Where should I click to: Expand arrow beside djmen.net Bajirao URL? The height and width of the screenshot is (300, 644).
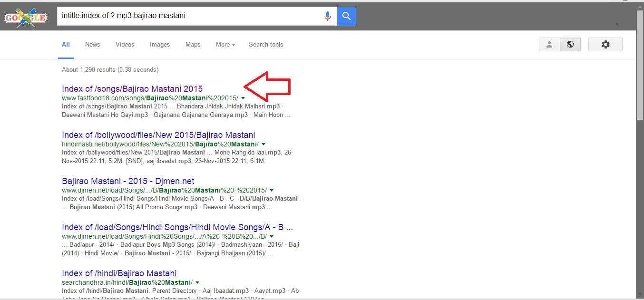[x=272, y=190]
